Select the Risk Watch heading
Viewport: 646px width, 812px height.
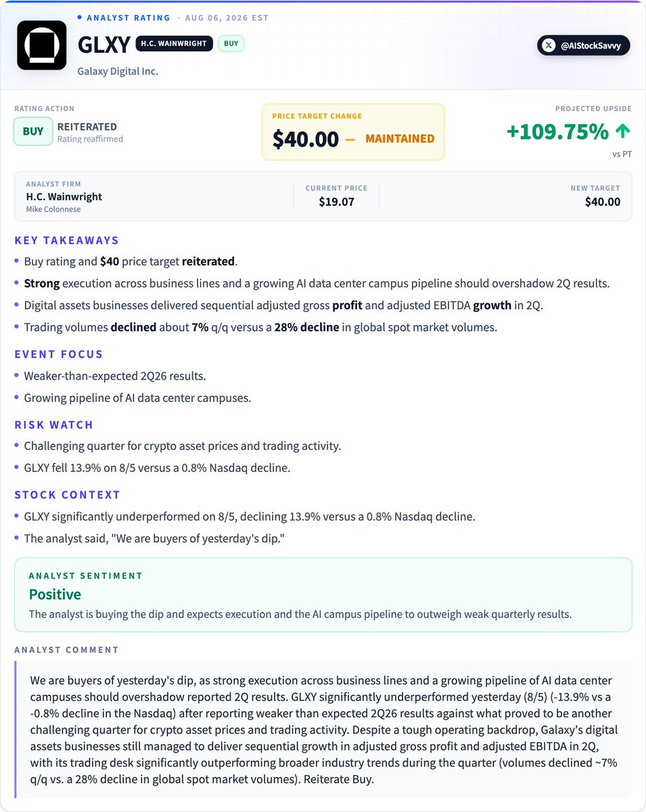point(53,425)
